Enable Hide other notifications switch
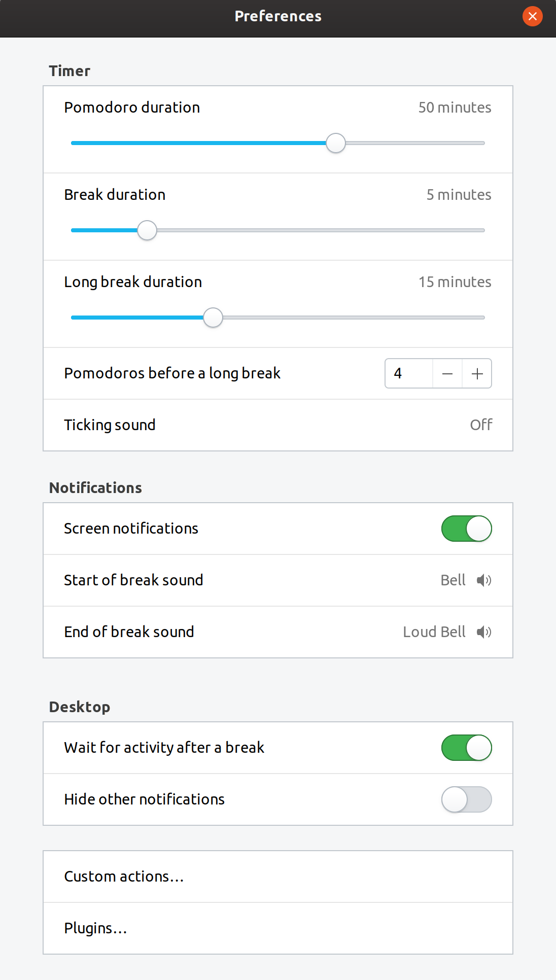 click(x=466, y=799)
